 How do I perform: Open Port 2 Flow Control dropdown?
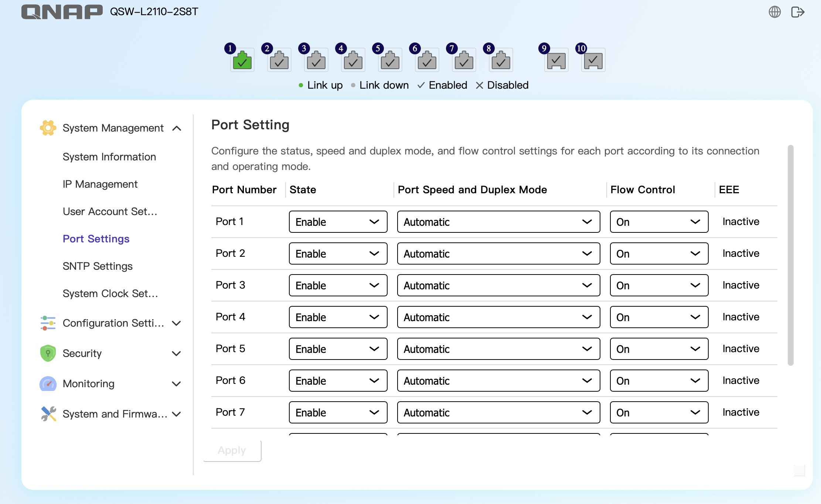point(659,253)
